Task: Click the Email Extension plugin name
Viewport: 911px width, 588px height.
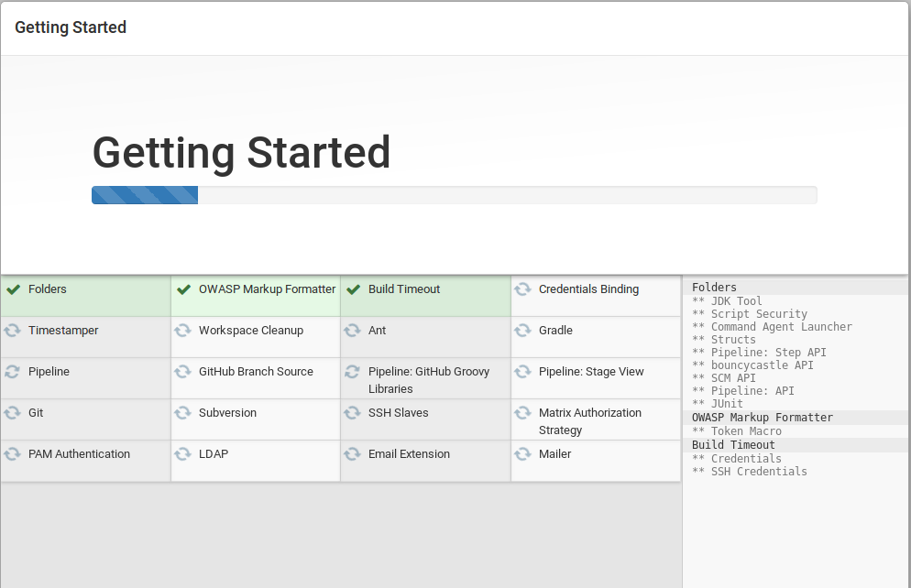Action: tap(409, 454)
